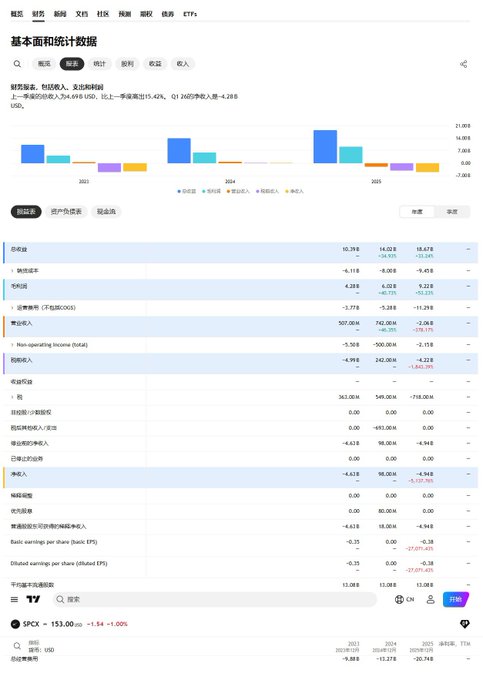This screenshot has width=483, height=680.
Task: Click the 毛利润 row label
Action: coord(19,286)
